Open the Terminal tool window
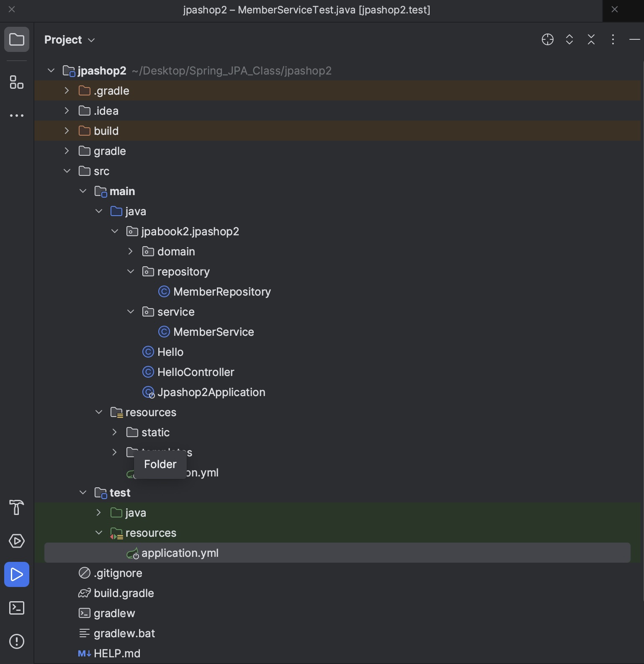 [x=17, y=608]
